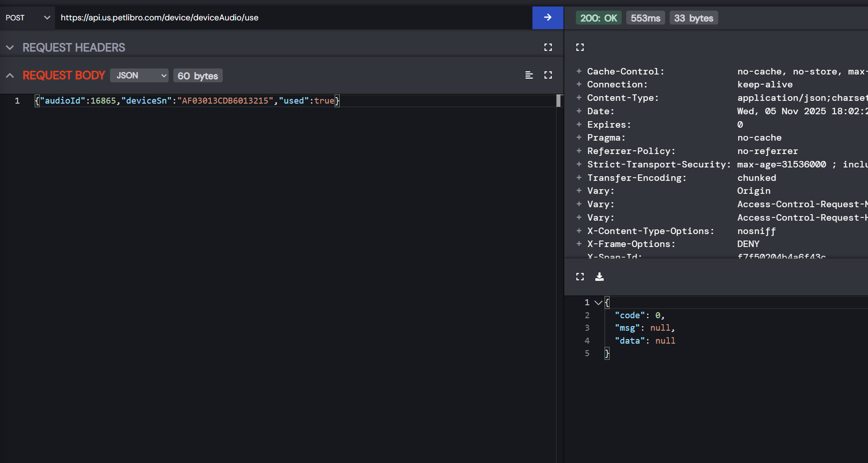This screenshot has width=868, height=463.
Task: Click the request body editor scrollbar
Action: click(x=558, y=100)
